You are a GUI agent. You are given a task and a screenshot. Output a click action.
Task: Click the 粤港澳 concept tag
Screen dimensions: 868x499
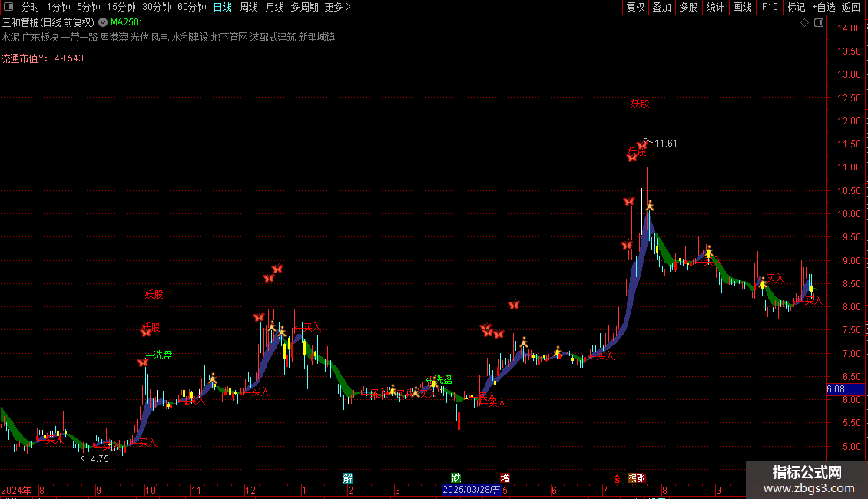point(114,37)
